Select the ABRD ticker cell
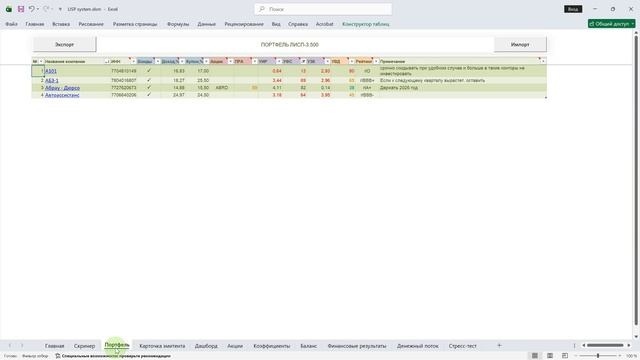Screen dimensions: 640x360 (x=222, y=88)
